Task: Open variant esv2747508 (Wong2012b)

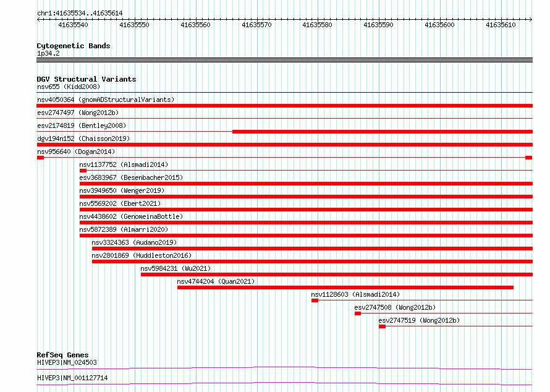Action: [395, 307]
